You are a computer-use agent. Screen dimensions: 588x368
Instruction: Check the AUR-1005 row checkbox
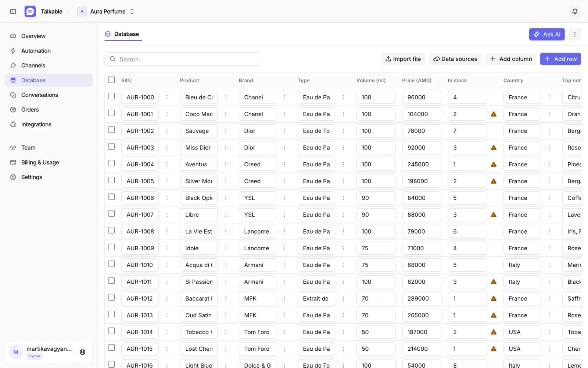(111, 180)
